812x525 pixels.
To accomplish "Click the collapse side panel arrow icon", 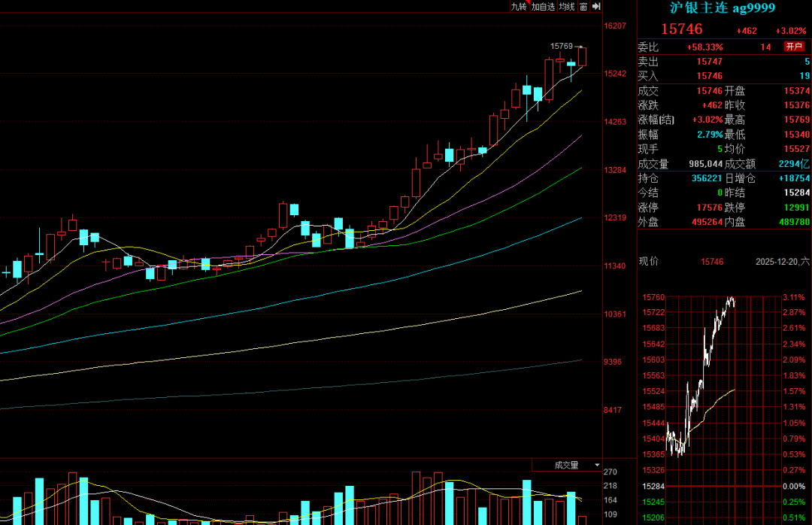I will [596, 6].
